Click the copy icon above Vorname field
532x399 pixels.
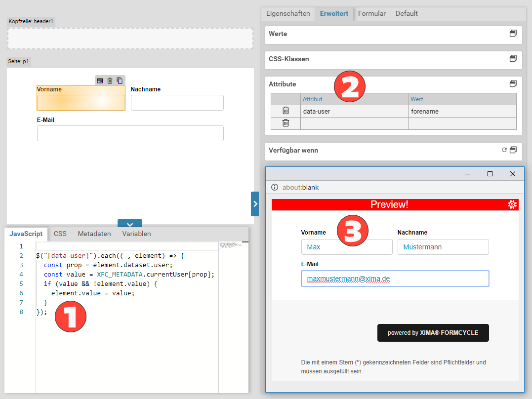click(120, 80)
